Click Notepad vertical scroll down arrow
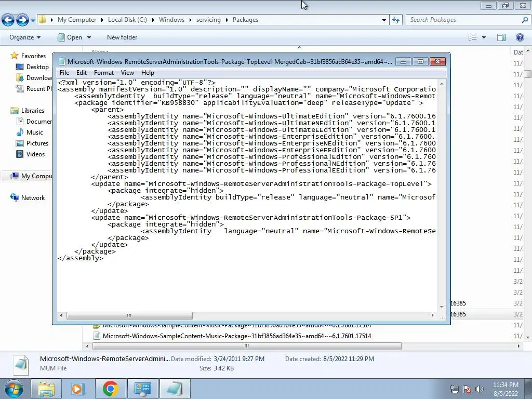The width and height of the screenshot is (532, 399). [x=442, y=307]
